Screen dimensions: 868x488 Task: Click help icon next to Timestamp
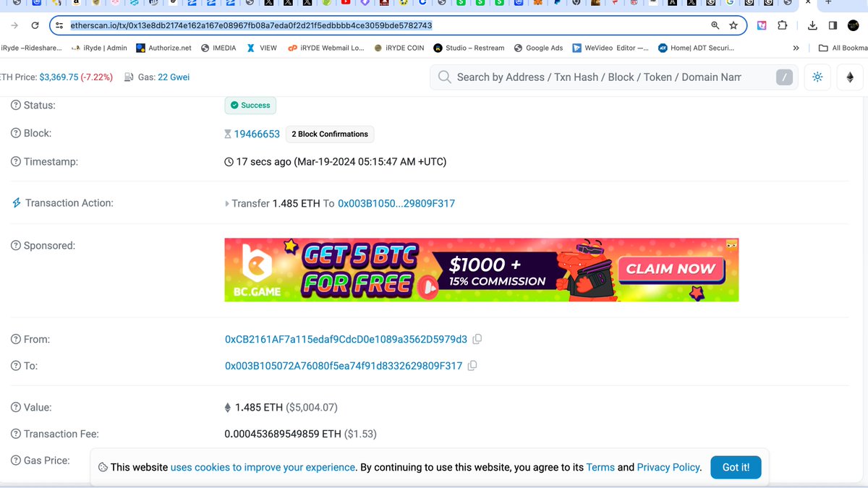click(16, 162)
